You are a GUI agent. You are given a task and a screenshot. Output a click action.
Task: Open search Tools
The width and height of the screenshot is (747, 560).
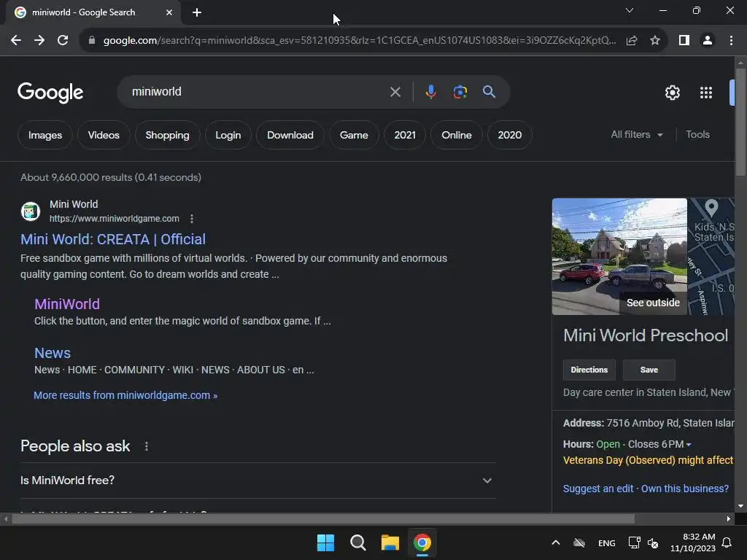(697, 135)
